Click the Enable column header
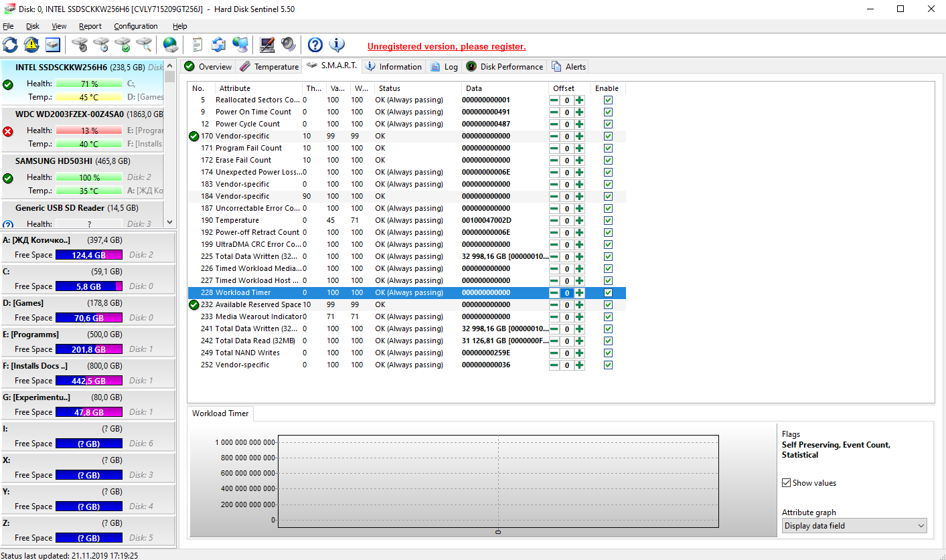The width and height of the screenshot is (946, 560). tap(608, 88)
